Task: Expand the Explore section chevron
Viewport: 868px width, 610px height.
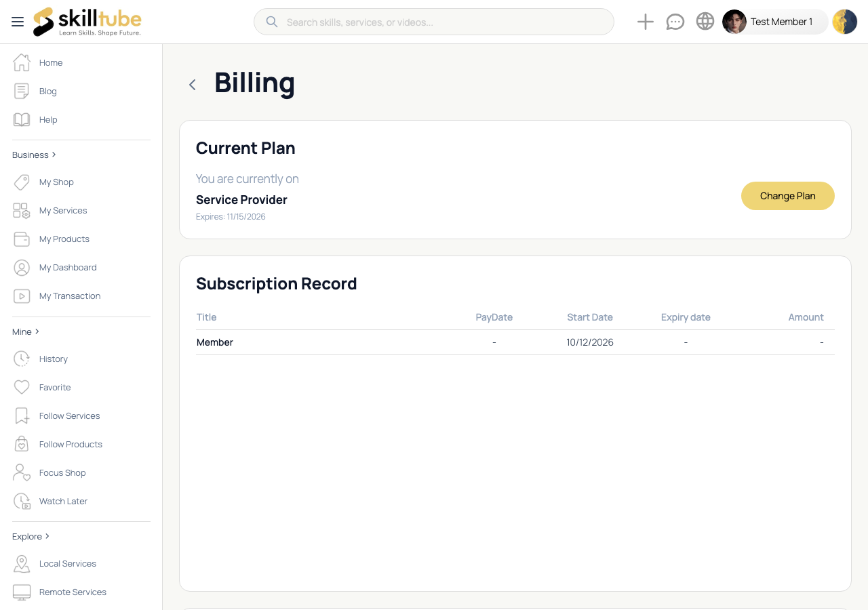Action: [47, 536]
